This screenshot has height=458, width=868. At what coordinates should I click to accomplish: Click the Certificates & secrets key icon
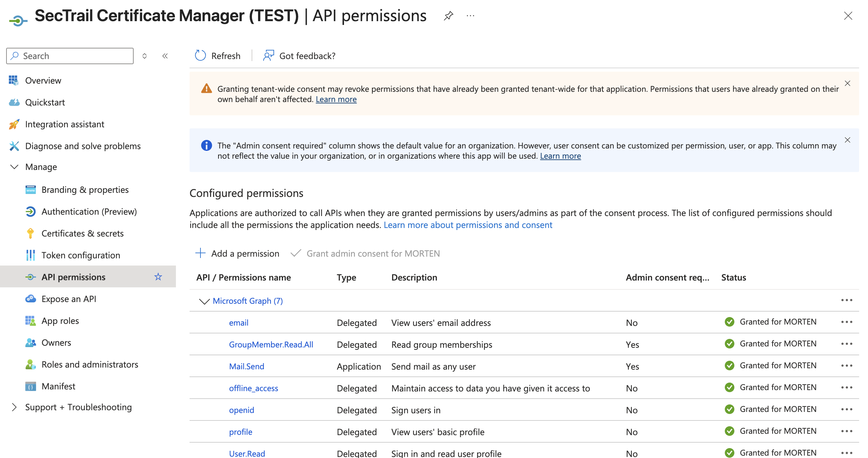click(30, 233)
